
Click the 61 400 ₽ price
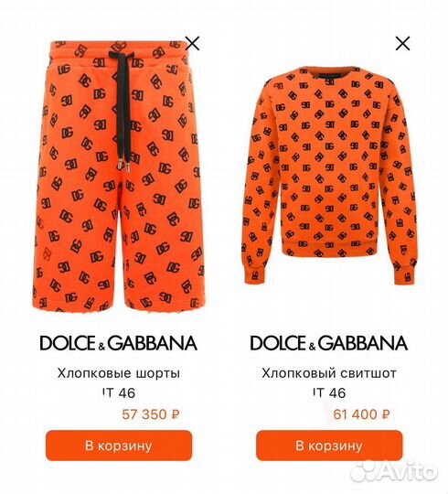[x=361, y=414]
